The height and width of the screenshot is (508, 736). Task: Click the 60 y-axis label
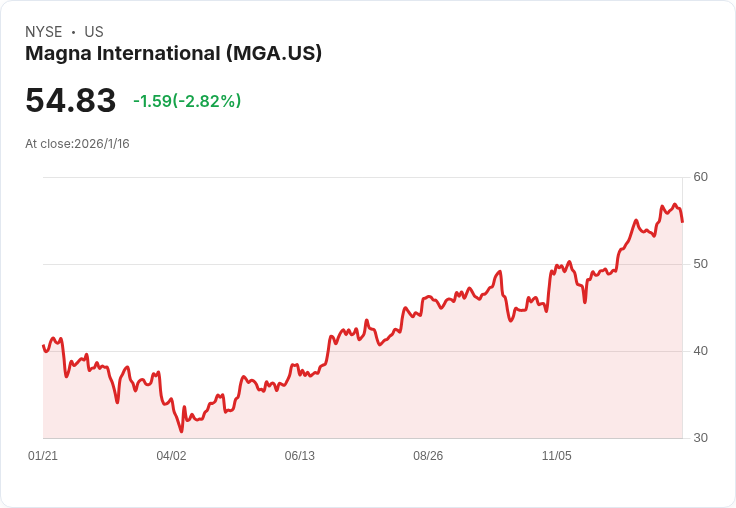pos(700,177)
